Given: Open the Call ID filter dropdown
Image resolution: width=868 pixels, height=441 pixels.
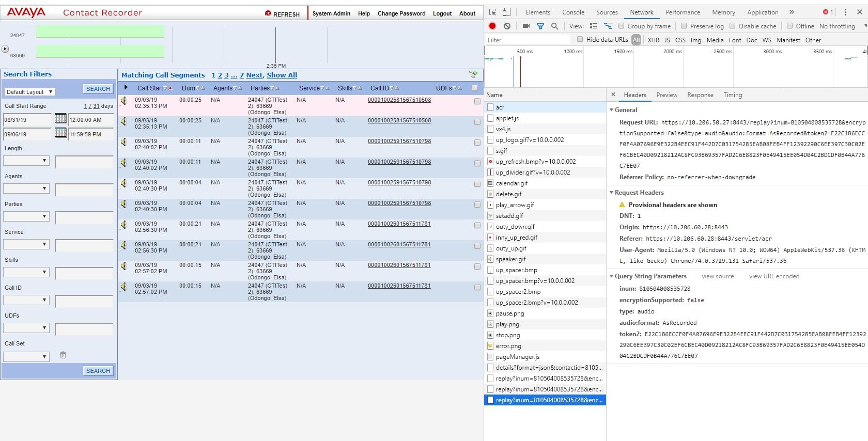Looking at the screenshot, I should (26, 300).
